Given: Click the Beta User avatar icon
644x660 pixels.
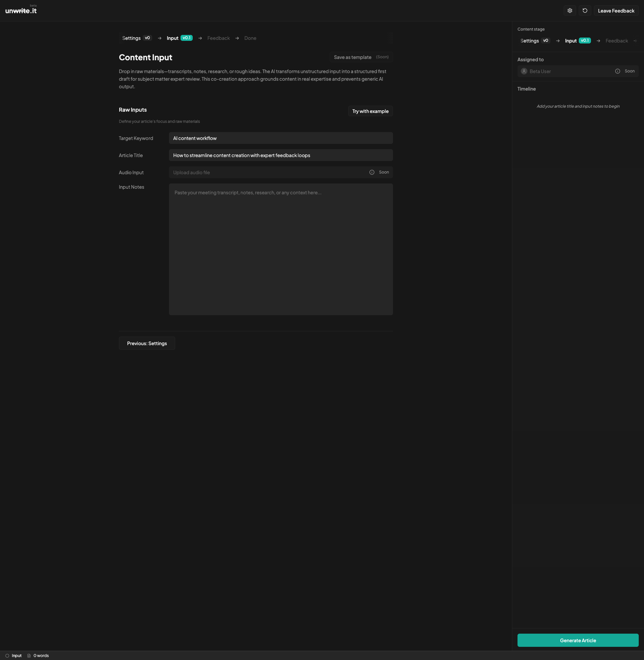Looking at the screenshot, I should 524,71.
